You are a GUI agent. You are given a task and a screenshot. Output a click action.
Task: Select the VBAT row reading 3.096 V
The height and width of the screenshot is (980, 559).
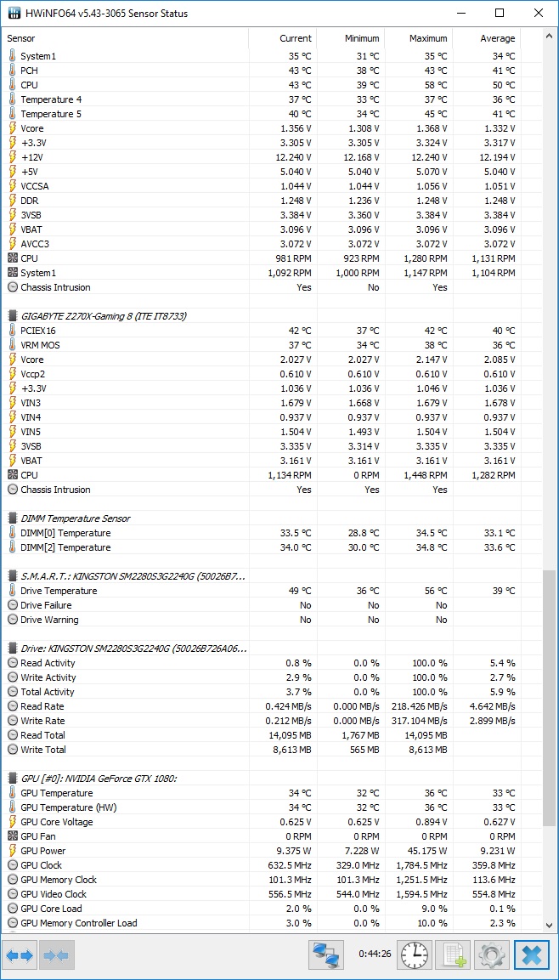261,229
